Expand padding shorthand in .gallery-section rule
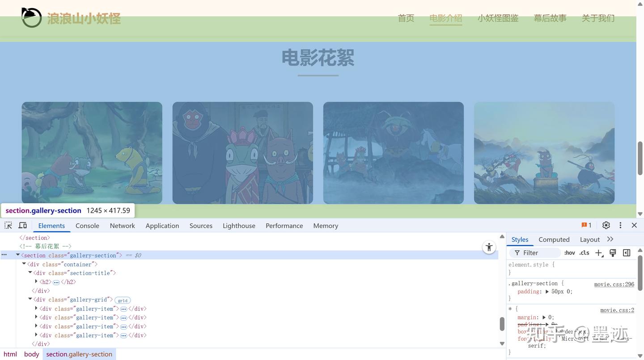644x360 pixels. [547, 292]
